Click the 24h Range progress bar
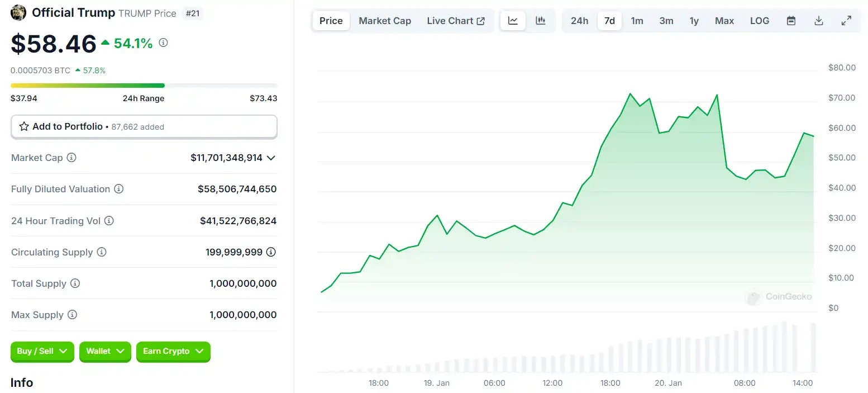Viewport: 868px width, 393px height. pyautogui.click(x=144, y=85)
